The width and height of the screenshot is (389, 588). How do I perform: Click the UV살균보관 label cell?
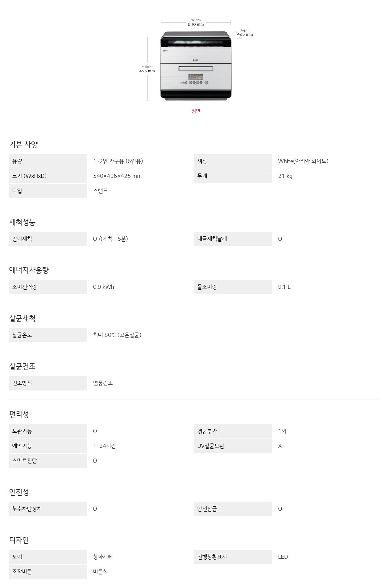pyautogui.click(x=233, y=446)
